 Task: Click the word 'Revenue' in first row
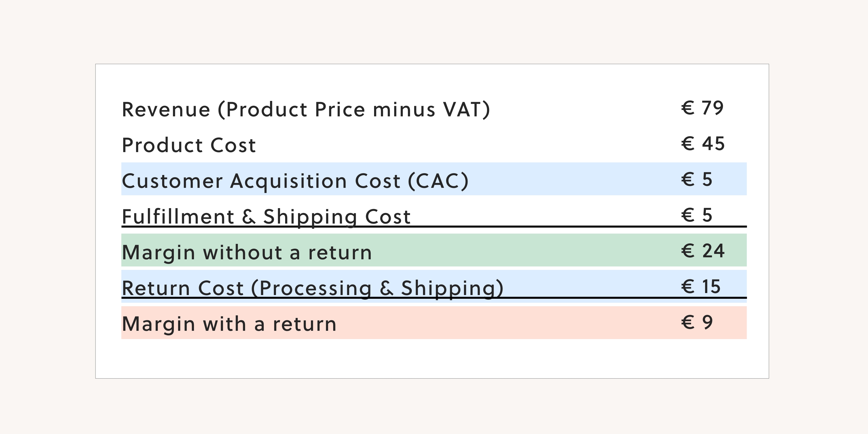(x=166, y=110)
